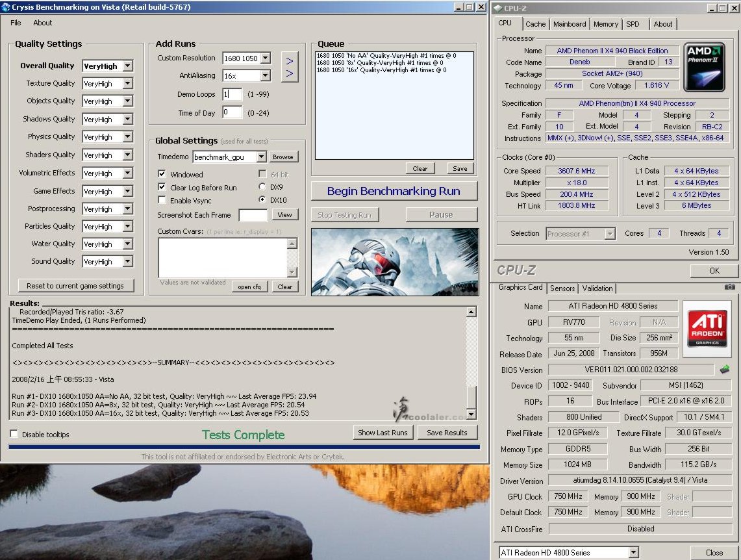Select the '8x' Quality-VeryHigh queue entry
Viewport: 741px width, 560px height.
[380, 62]
